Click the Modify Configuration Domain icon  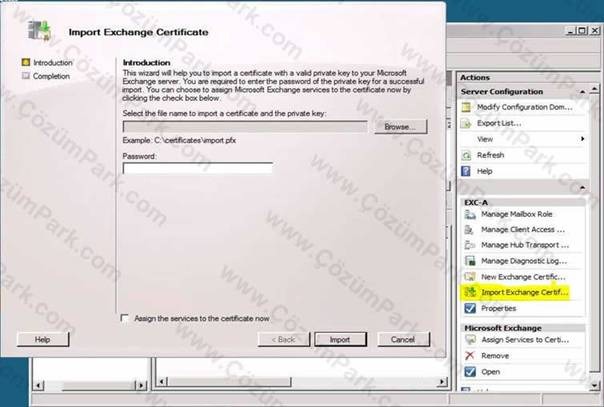[x=466, y=107]
